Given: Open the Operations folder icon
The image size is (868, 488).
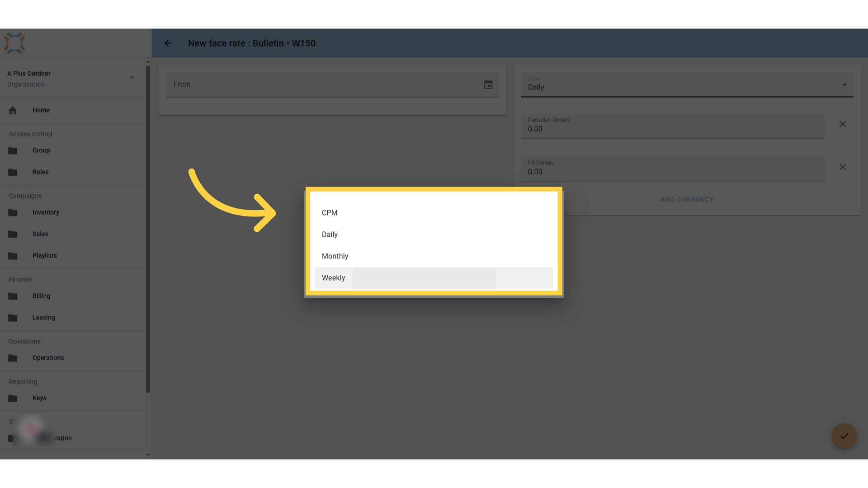Looking at the screenshot, I should click(13, 358).
